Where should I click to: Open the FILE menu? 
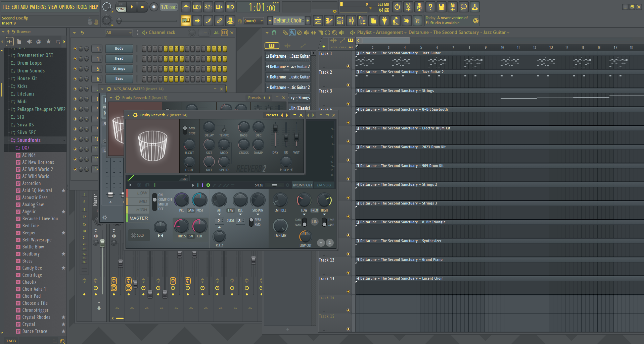click(x=6, y=7)
